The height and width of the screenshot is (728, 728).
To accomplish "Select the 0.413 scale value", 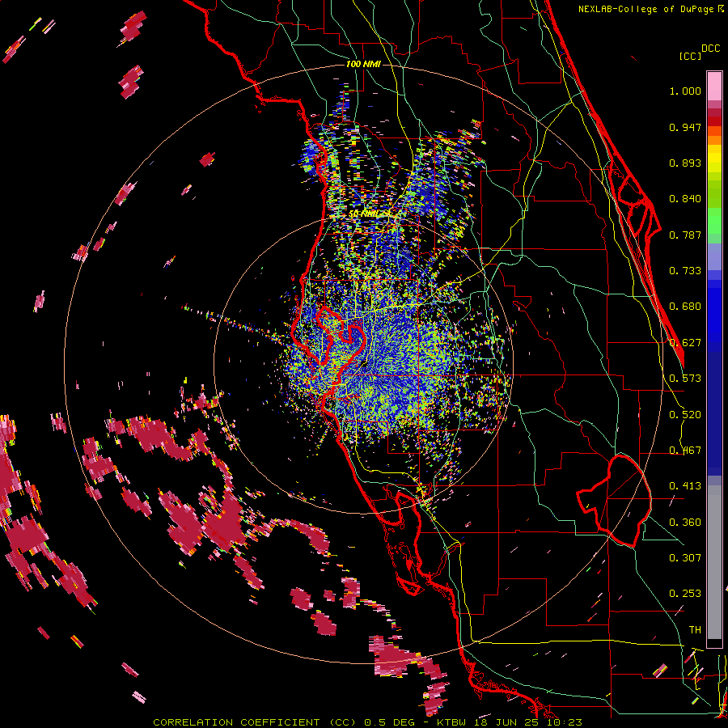I will tap(685, 486).
